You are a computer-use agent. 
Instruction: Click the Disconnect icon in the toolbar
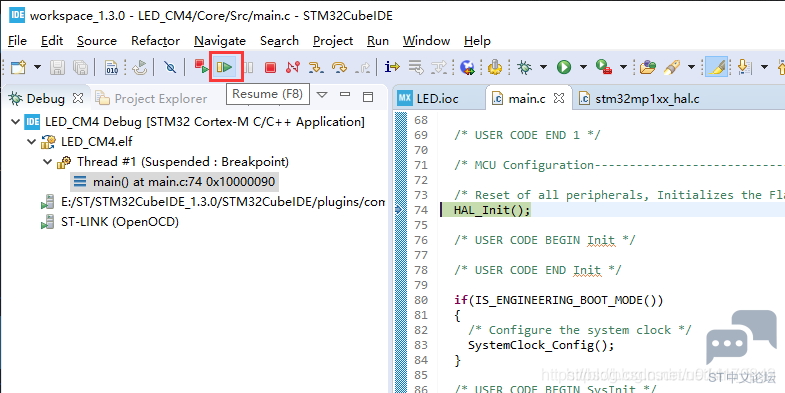coord(293,67)
